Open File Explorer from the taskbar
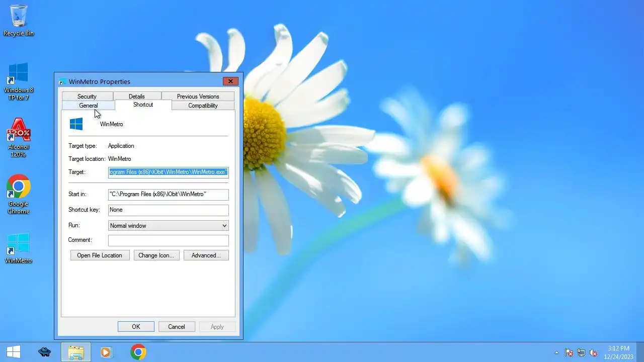 (x=76, y=352)
